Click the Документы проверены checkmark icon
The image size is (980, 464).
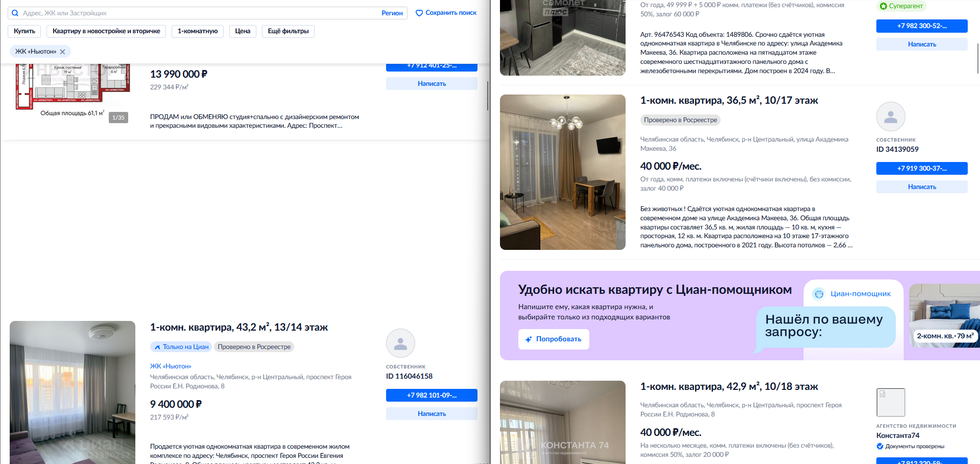(880, 446)
